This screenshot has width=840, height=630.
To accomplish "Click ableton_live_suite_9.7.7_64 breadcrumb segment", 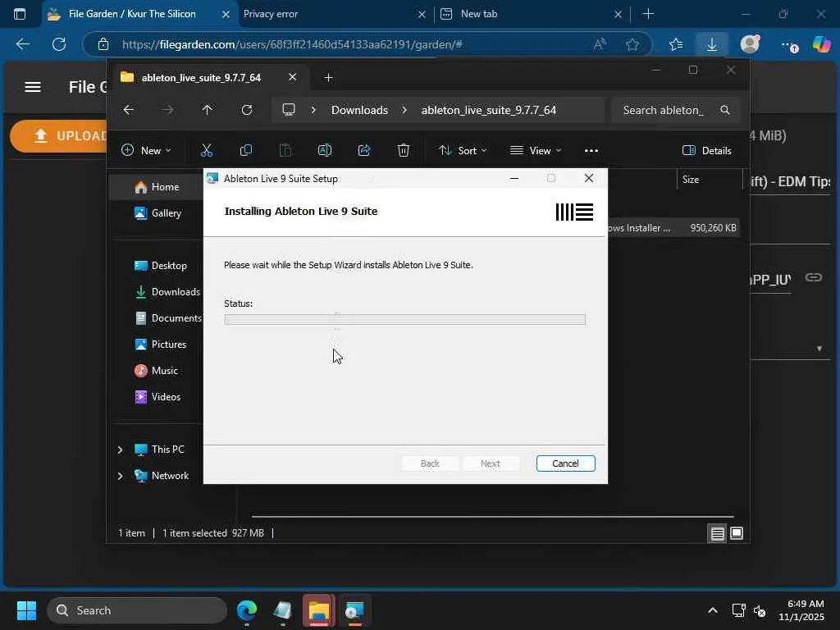I will 489,110.
